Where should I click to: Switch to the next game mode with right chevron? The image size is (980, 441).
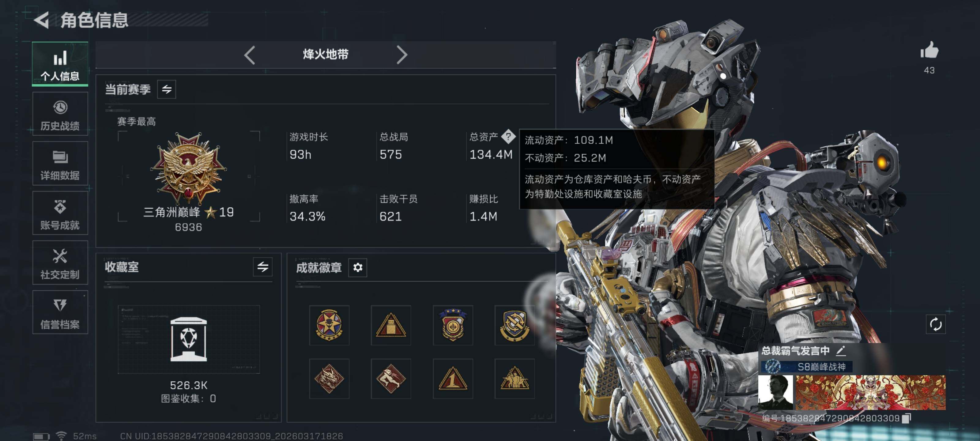pyautogui.click(x=402, y=55)
